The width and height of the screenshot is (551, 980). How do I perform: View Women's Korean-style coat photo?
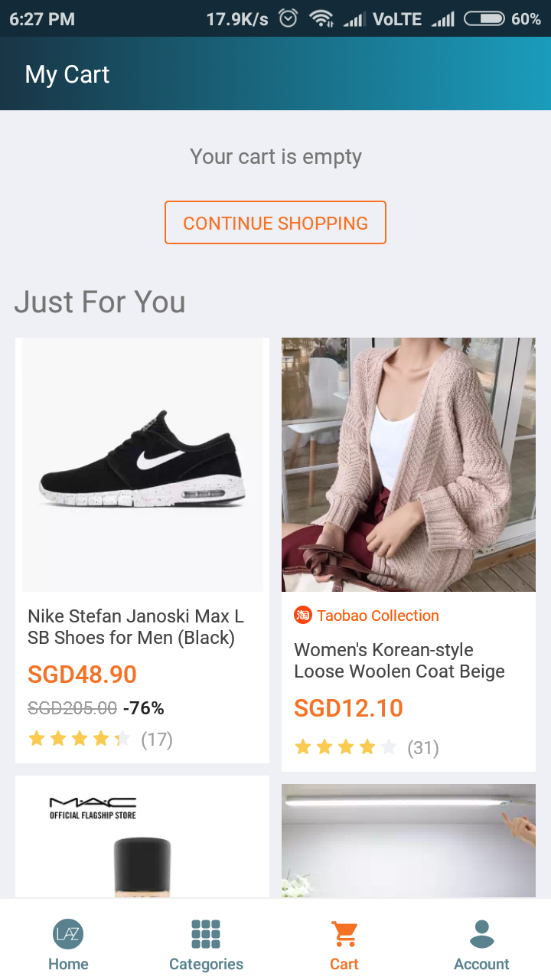point(409,465)
